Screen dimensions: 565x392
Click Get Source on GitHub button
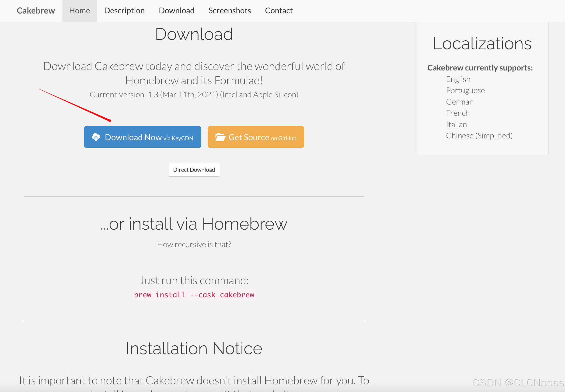[x=256, y=137]
